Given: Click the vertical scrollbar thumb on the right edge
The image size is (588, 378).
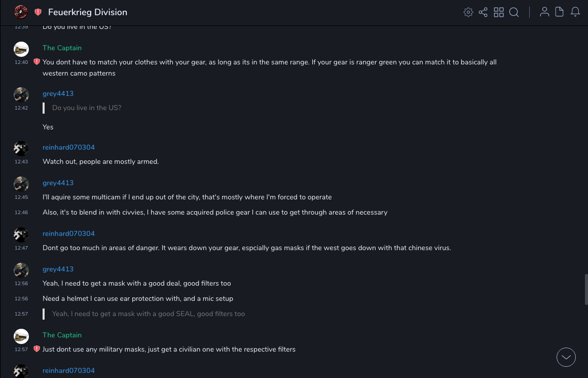Looking at the screenshot, I should [586, 289].
